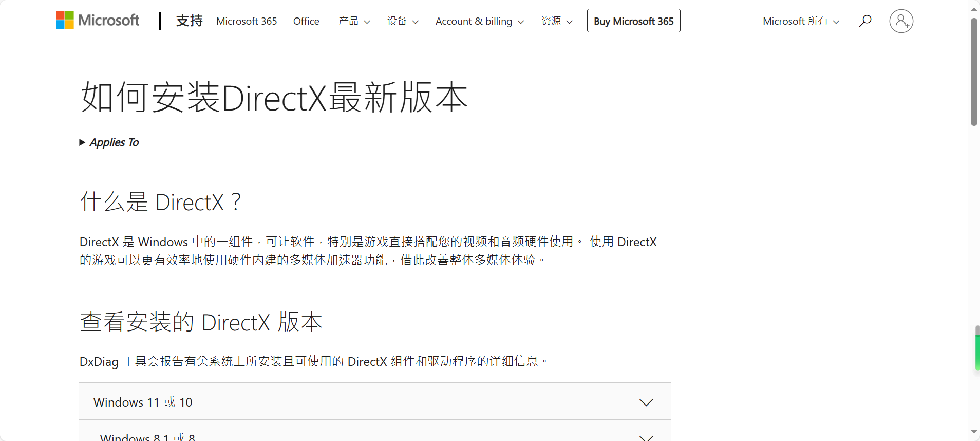This screenshot has height=441, width=980.
Task: Expand the Applies To disclosure
Action: pyautogui.click(x=109, y=142)
